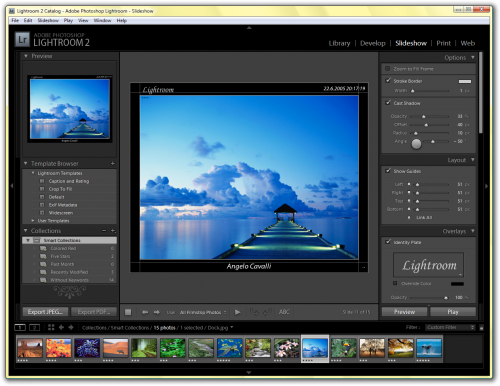The width and height of the screenshot is (500, 386).
Task: Go to previous slide arrow in toolbar
Action: click(145, 312)
